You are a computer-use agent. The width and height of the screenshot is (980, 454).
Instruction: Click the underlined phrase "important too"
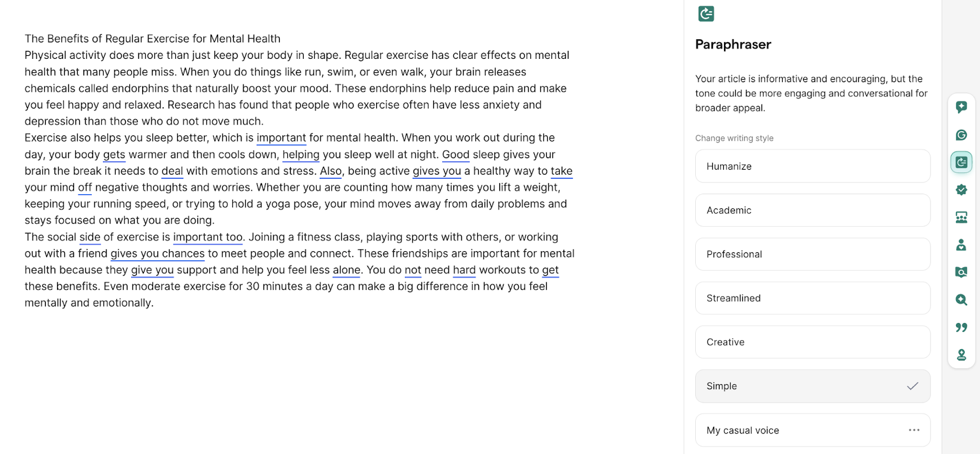(208, 237)
